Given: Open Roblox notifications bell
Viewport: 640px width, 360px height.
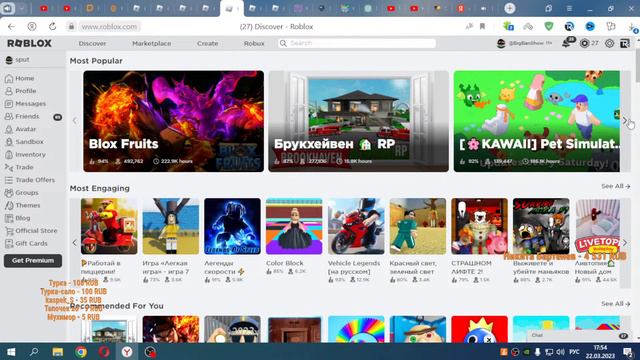Looking at the screenshot, I should pyautogui.click(x=566, y=43).
